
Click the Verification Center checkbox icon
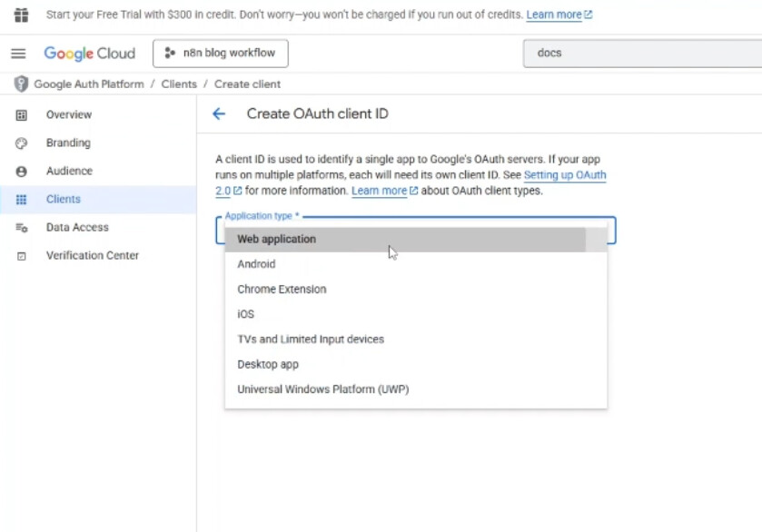(x=22, y=256)
